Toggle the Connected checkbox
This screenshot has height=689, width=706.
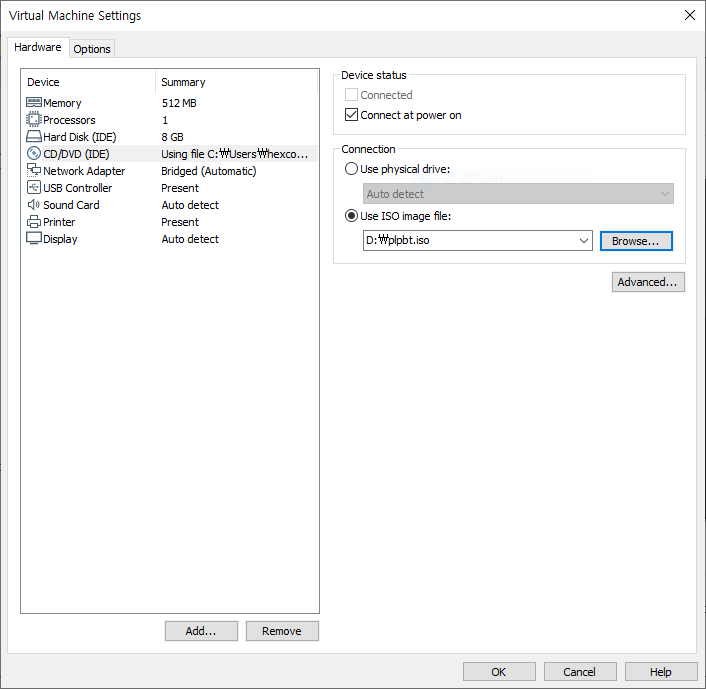tap(351, 95)
